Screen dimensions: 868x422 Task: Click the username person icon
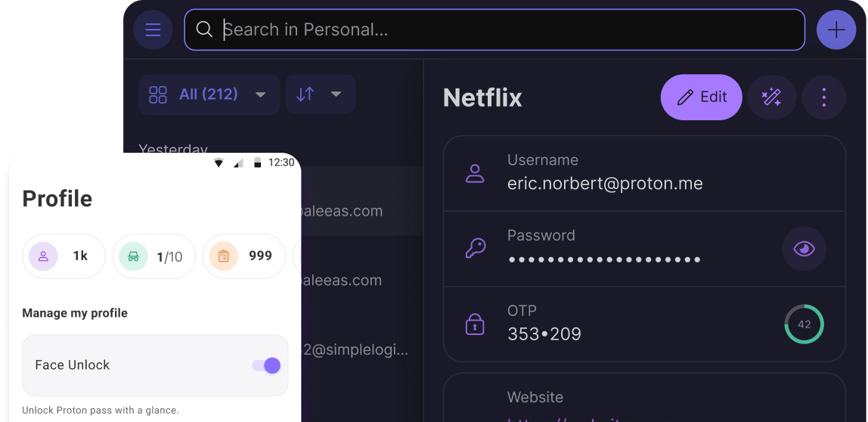[x=475, y=173]
